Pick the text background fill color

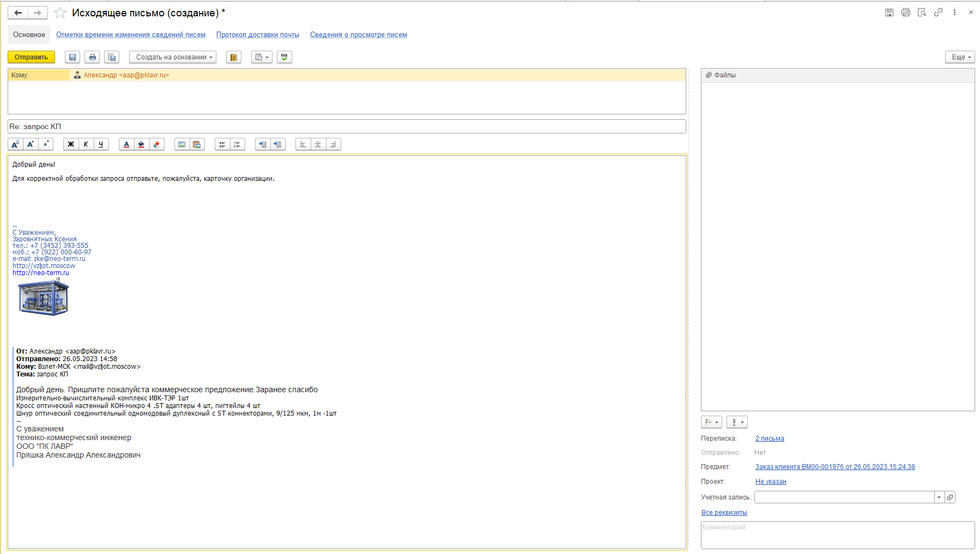[x=142, y=144]
